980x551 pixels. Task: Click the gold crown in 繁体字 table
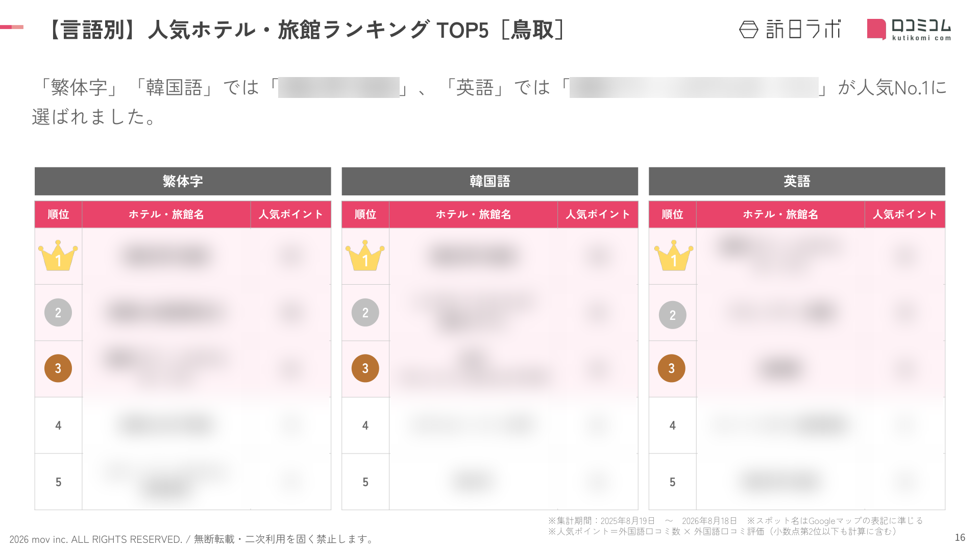(x=58, y=256)
